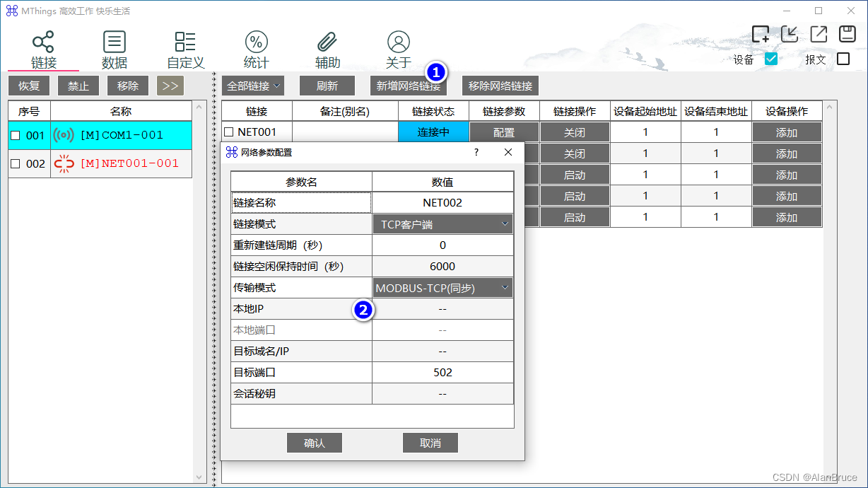
Task: Check the box for device 002
Action: tap(16, 164)
